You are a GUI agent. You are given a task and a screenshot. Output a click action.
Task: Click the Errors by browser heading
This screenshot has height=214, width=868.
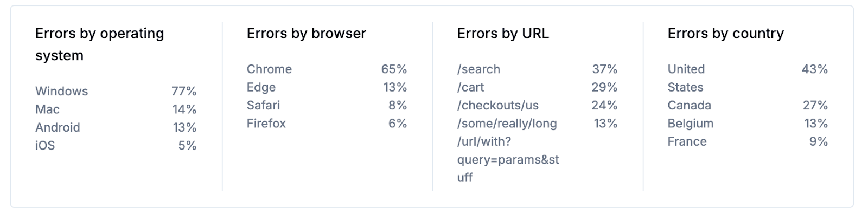[307, 34]
